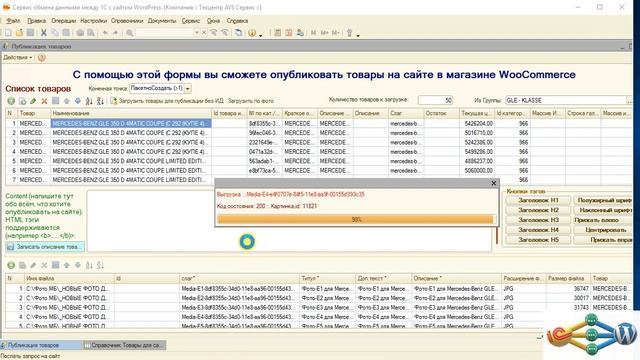Image resolution: width=640 pixels, height=360 pixels.
Task: Open the Справка menu
Action: coord(237,21)
